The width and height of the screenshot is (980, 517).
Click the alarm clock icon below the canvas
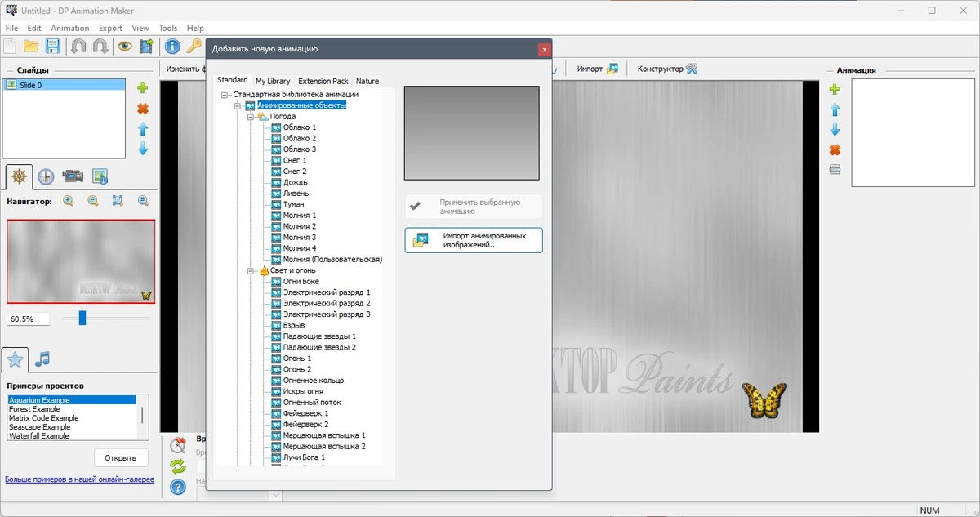(x=178, y=446)
